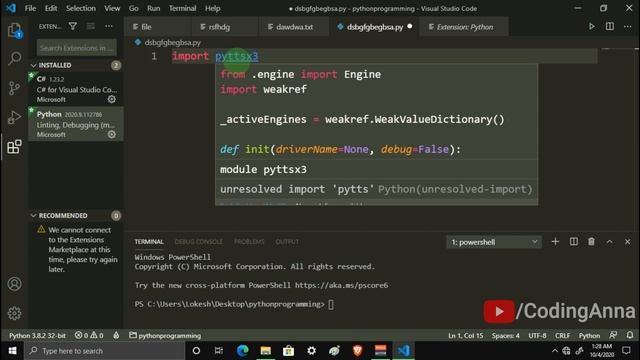Viewport: 640px width, 360px height.
Task: Open the Selection menu
Action: [x=81, y=8]
